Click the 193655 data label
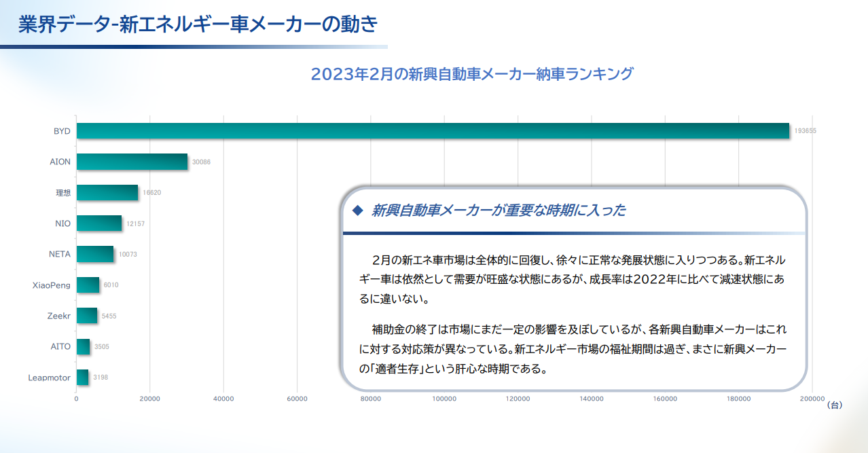This screenshot has height=453, width=868. coord(805,131)
